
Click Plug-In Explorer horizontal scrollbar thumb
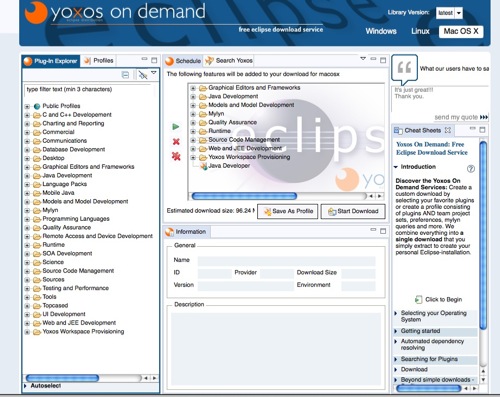tap(62, 378)
